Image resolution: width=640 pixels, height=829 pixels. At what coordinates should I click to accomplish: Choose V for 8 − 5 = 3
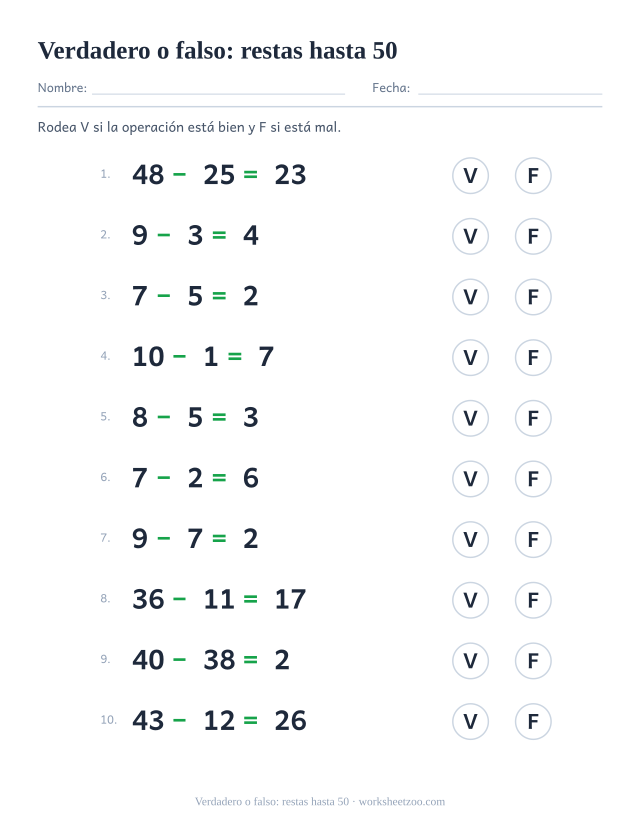pyautogui.click(x=470, y=418)
